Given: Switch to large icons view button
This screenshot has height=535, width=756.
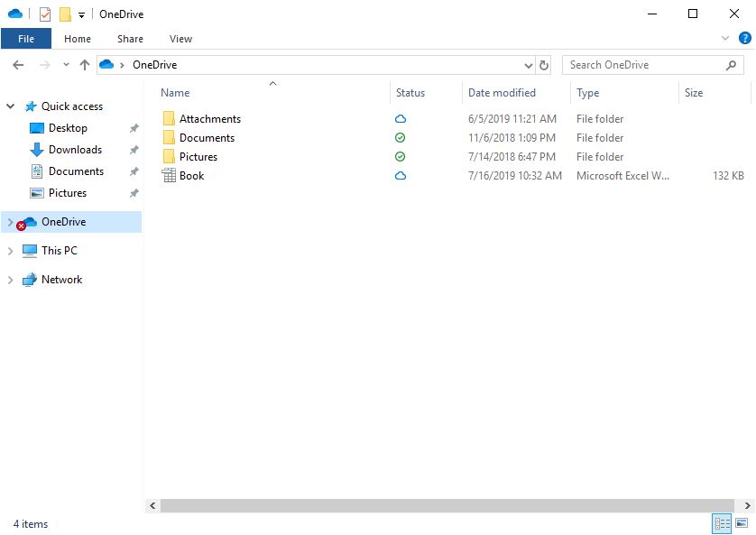Looking at the screenshot, I should (x=742, y=523).
